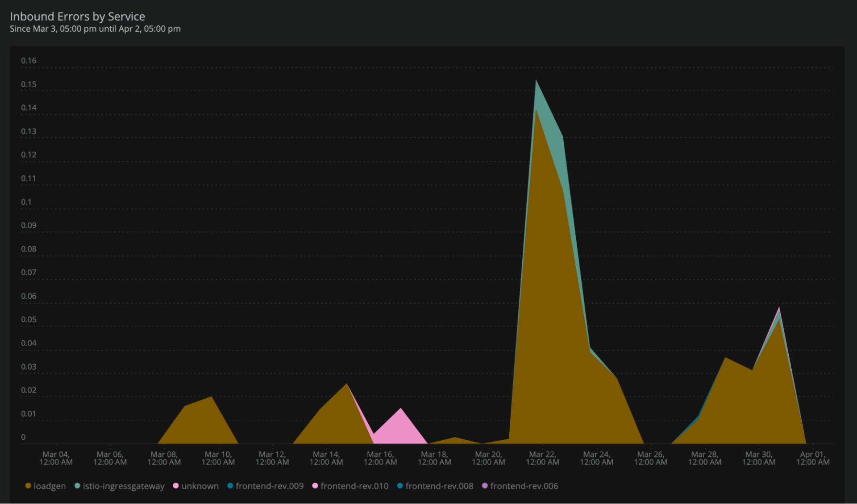
Task: Click the frontend-rev.008 legend label
Action: tap(439, 486)
